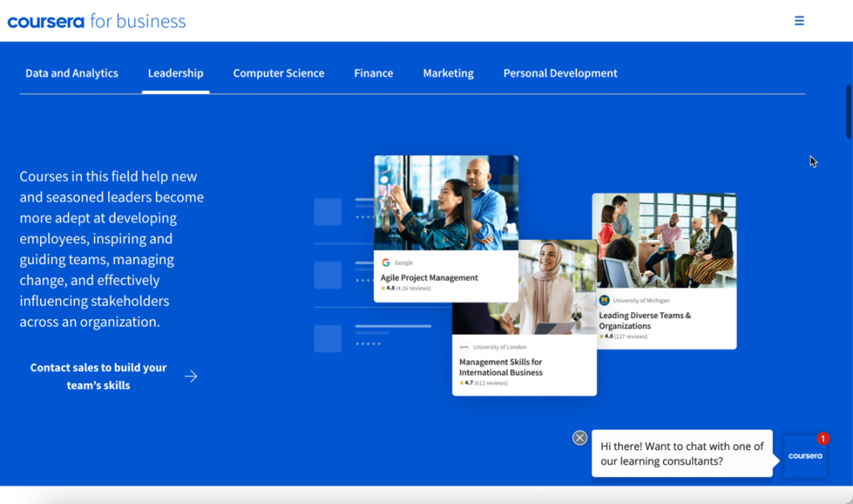Open Agile Project Management course title
853x504 pixels.
(x=429, y=277)
